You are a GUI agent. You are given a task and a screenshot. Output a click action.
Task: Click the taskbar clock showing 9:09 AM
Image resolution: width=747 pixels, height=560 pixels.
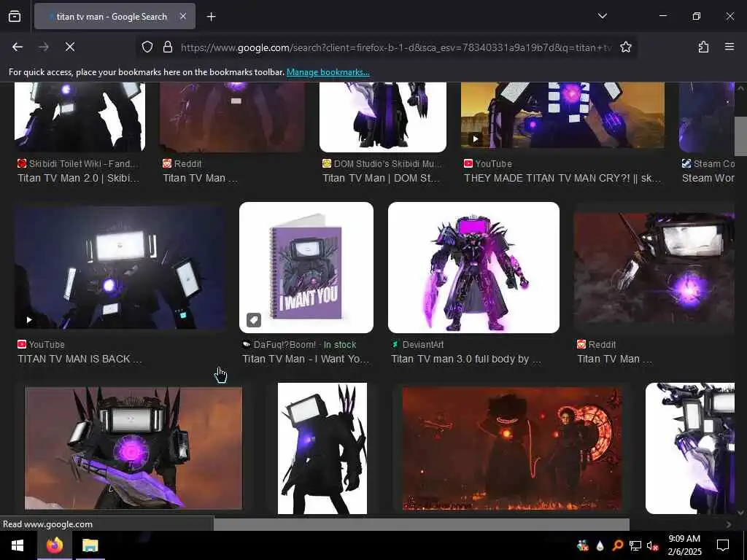click(684, 545)
